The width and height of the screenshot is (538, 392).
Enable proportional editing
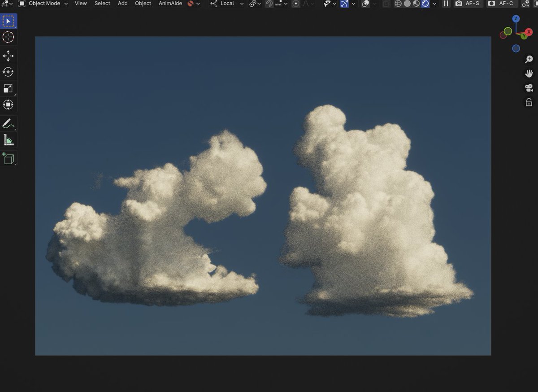(296, 4)
